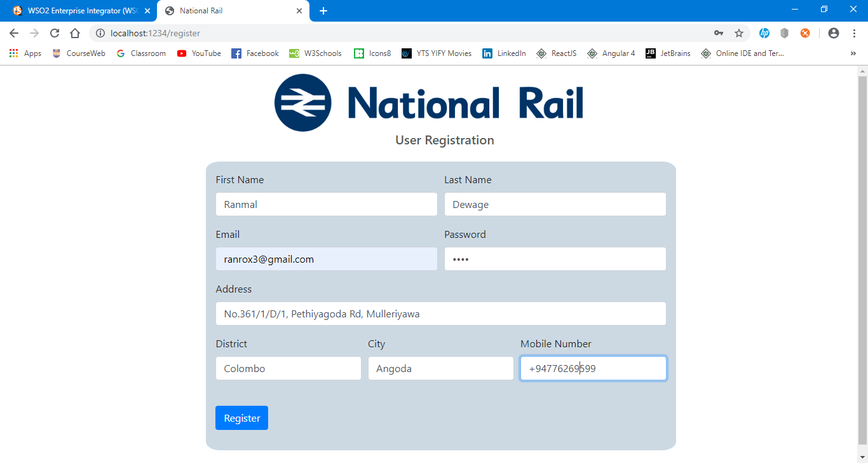Click the City input field
Viewport: 868px width, 463px height.
tap(441, 368)
